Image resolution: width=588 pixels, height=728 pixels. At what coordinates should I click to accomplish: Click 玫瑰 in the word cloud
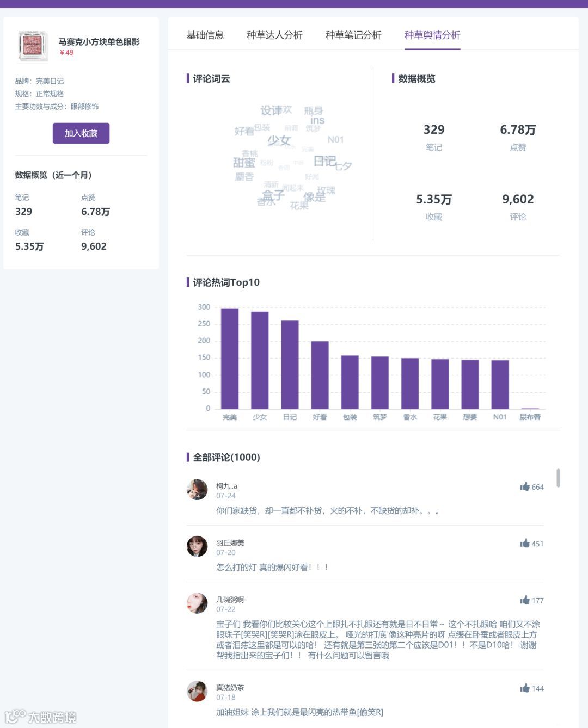point(326,190)
